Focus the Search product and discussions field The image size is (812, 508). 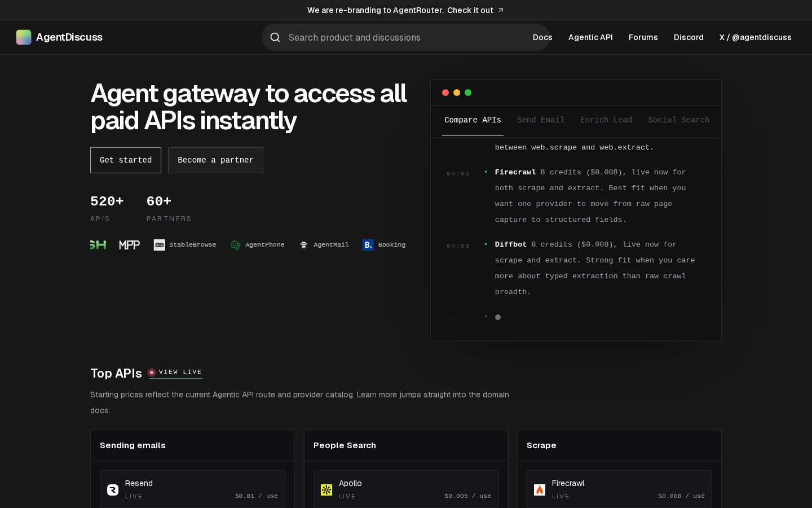(406, 37)
